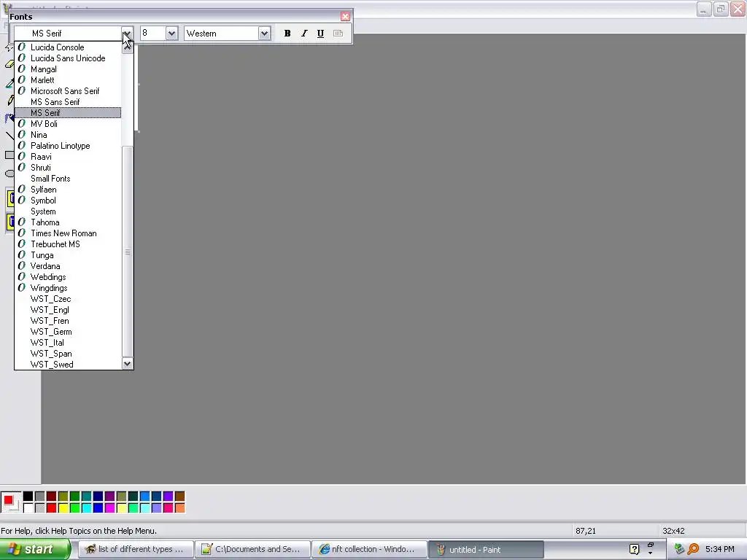Collapse the font name dropdown arrow
747x560 pixels.
point(127,34)
